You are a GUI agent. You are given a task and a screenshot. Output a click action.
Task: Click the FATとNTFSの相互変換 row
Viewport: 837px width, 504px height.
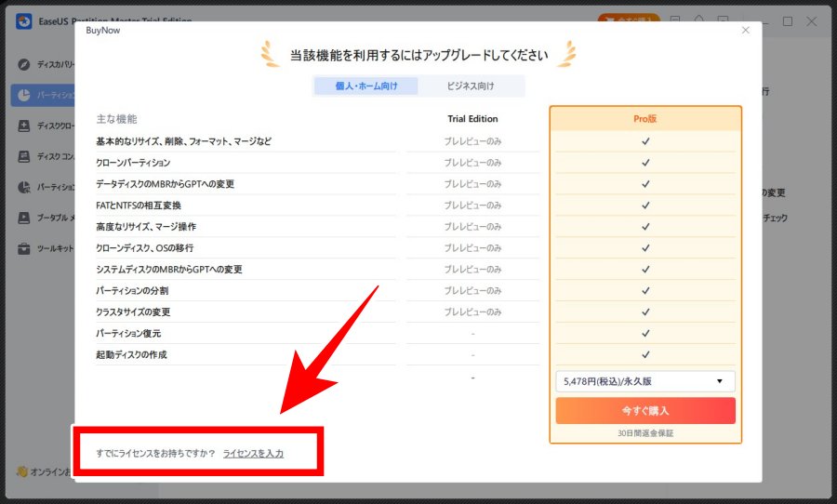(139, 205)
